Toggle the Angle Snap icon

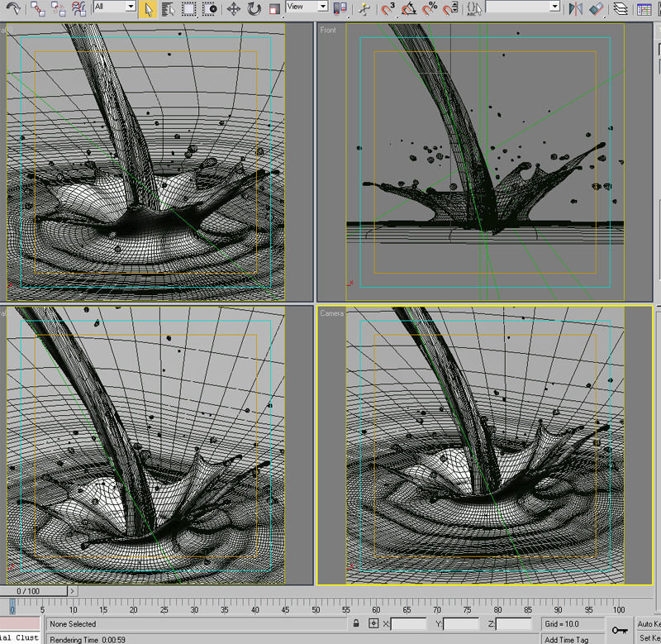408,8
